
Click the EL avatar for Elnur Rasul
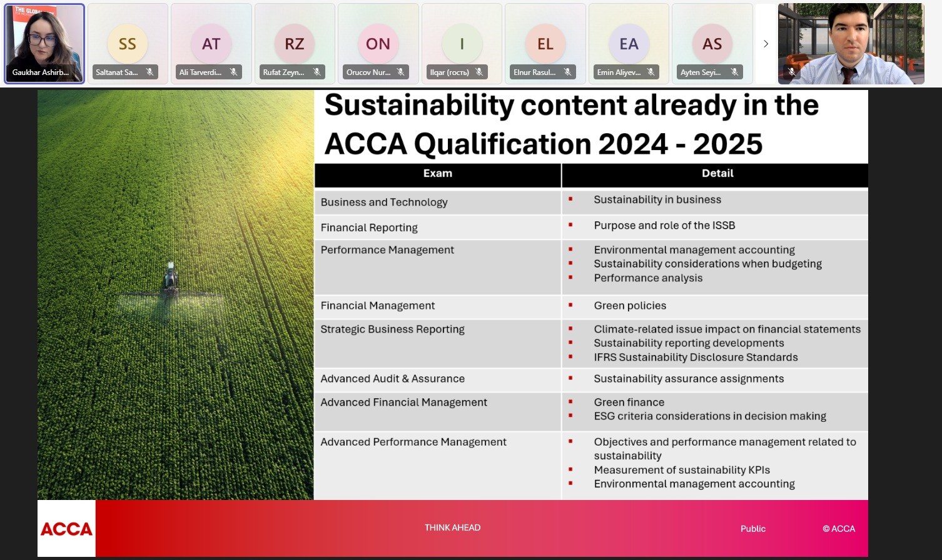(x=545, y=44)
